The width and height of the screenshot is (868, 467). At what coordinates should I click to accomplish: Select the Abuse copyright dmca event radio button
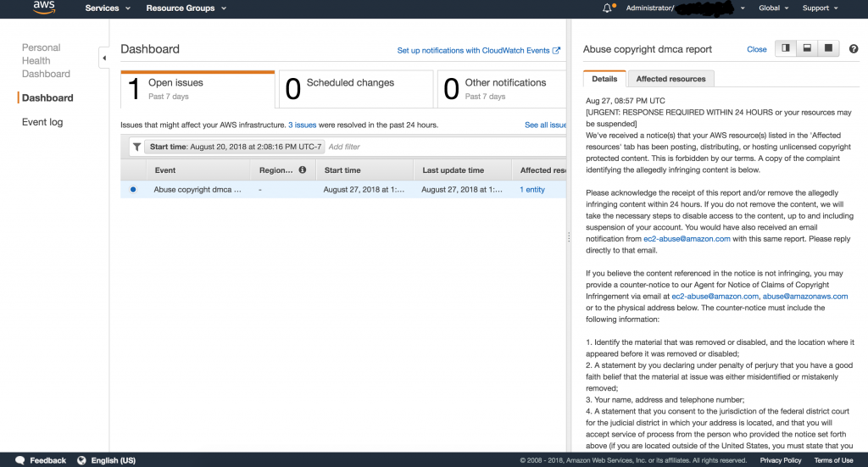click(x=133, y=189)
